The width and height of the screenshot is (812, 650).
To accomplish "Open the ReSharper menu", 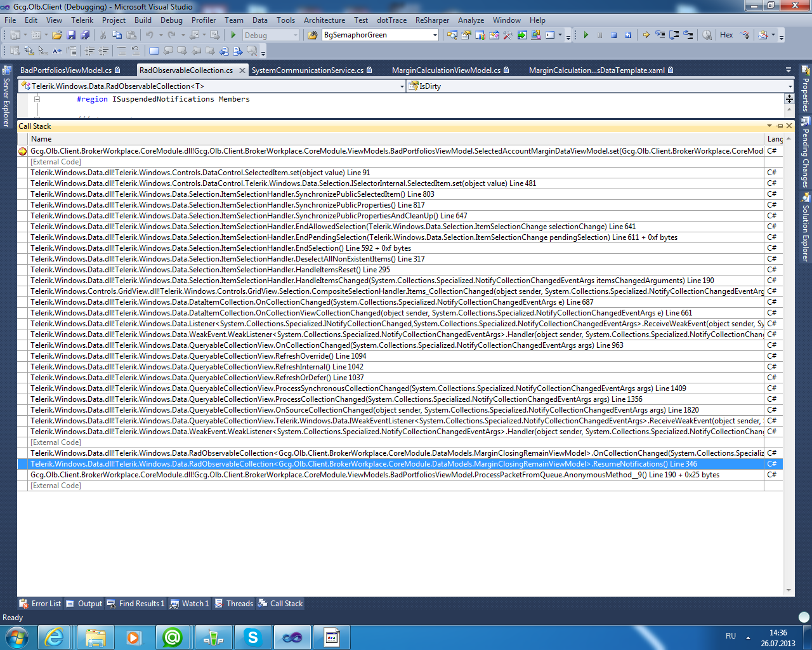I will pyautogui.click(x=432, y=20).
